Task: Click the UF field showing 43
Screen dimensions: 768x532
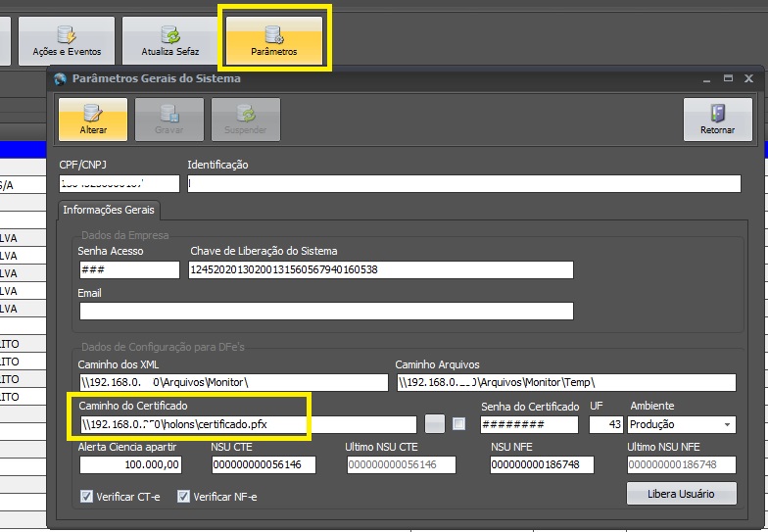Action: click(605, 424)
